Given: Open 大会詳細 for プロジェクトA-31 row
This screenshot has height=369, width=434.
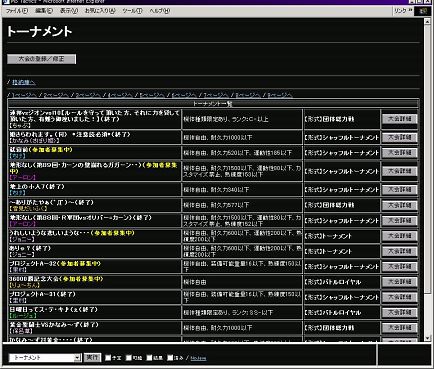Looking at the screenshot, I should (x=400, y=297).
